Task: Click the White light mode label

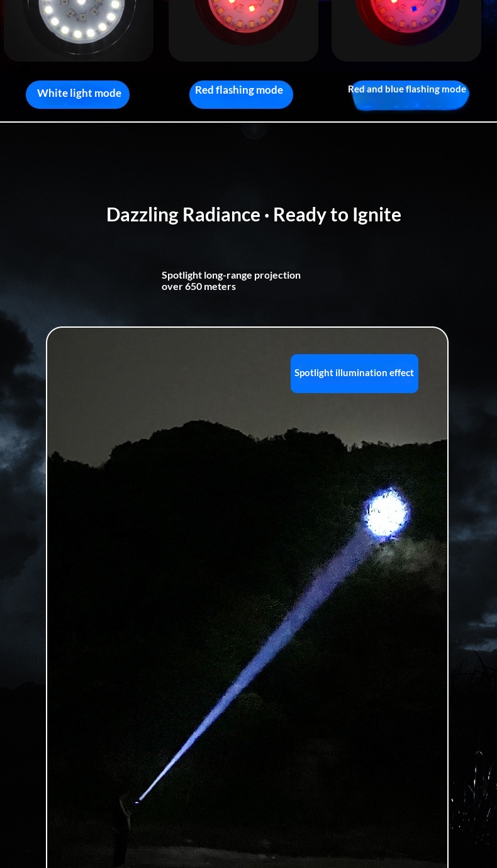Action: coord(78,94)
